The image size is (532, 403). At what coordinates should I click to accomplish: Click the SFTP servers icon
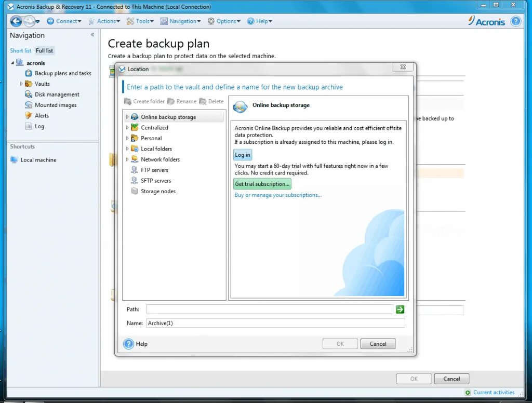[x=135, y=181]
